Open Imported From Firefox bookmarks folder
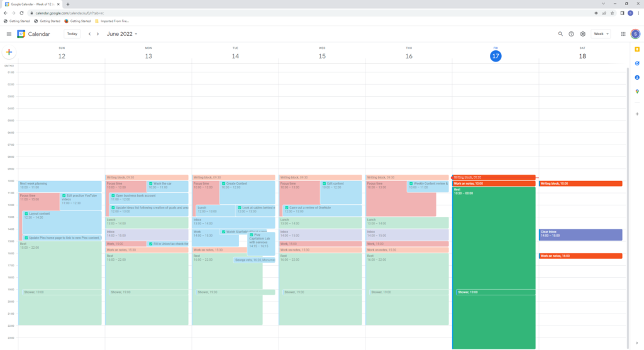This screenshot has width=644, height=350. coord(112,21)
